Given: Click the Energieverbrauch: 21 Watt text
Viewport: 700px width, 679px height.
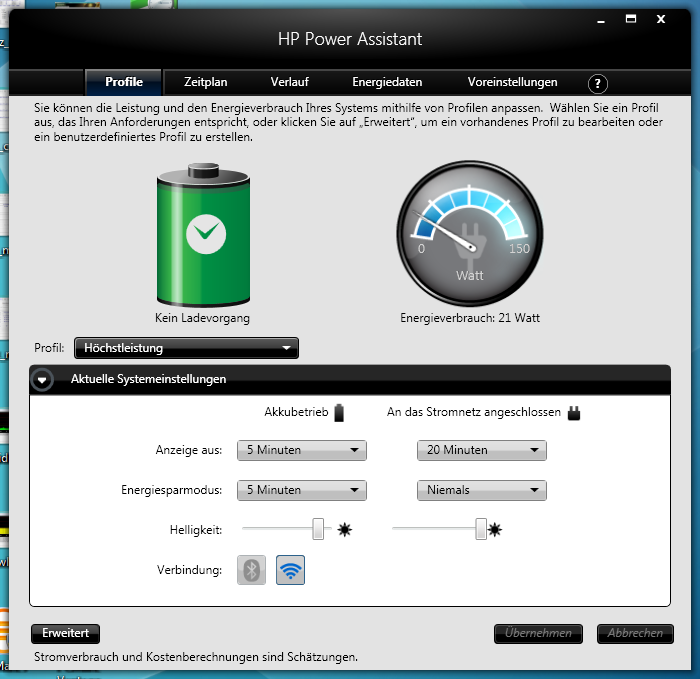Looking at the screenshot, I should [x=470, y=318].
